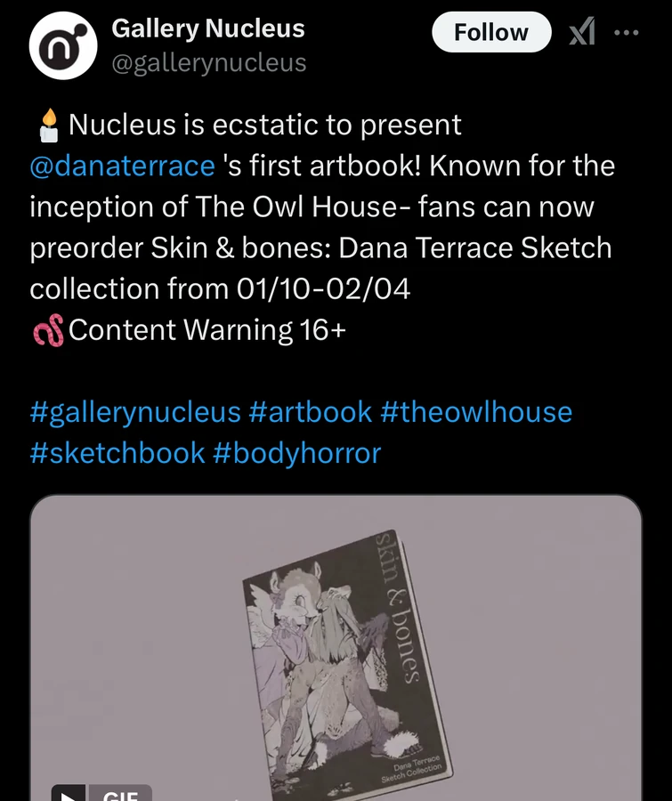This screenshot has height=801, width=672.
Task: Click the Grok xI icon
Action: [x=582, y=32]
